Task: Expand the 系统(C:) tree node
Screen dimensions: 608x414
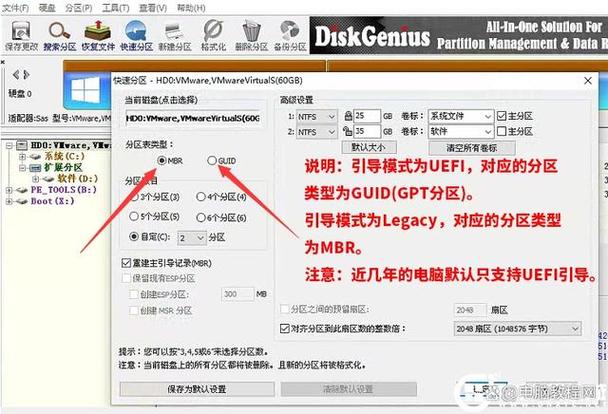Action: (x=22, y=157)
